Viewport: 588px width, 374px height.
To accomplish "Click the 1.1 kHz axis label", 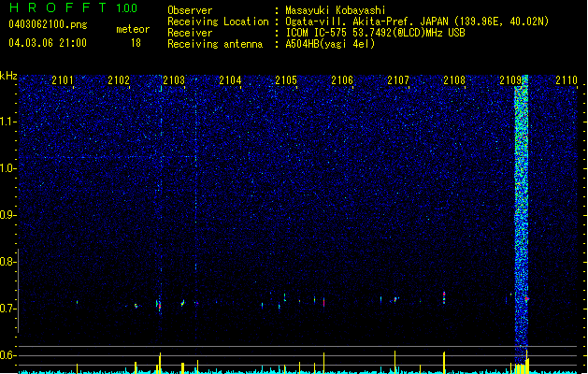I will [x=7, y=122].
